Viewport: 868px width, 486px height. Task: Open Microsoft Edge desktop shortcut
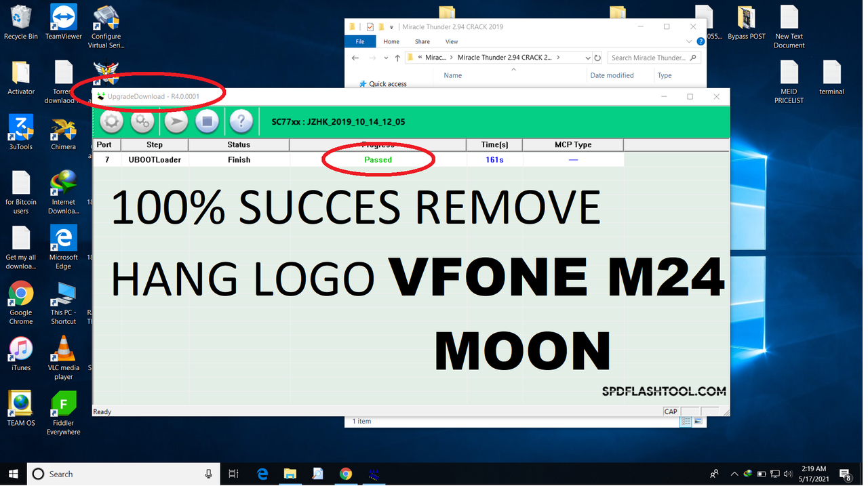point(64,247)
